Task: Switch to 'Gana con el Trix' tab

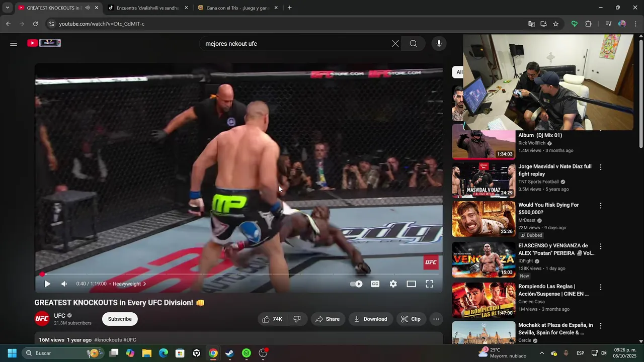Action: coord(237,8)
